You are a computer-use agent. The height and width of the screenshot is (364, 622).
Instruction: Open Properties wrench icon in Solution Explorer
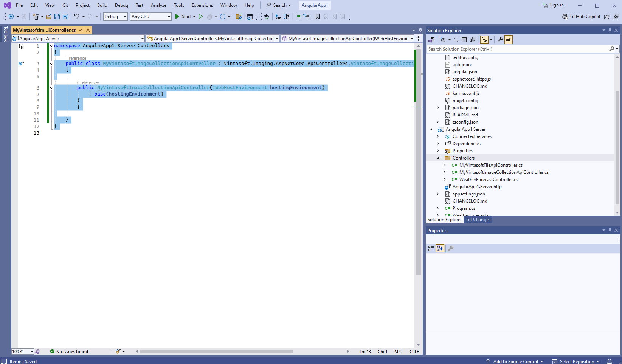500,40
